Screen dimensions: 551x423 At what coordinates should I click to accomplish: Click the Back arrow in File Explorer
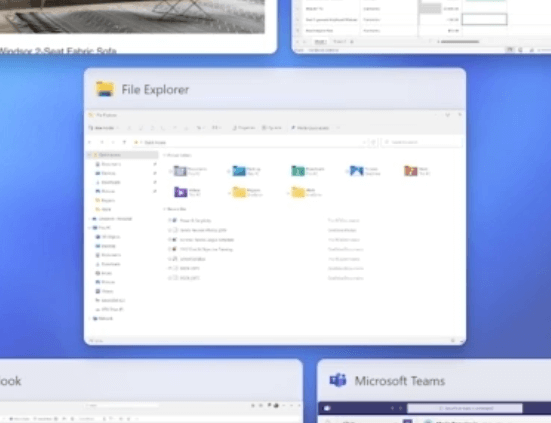(x=90, y=142)
